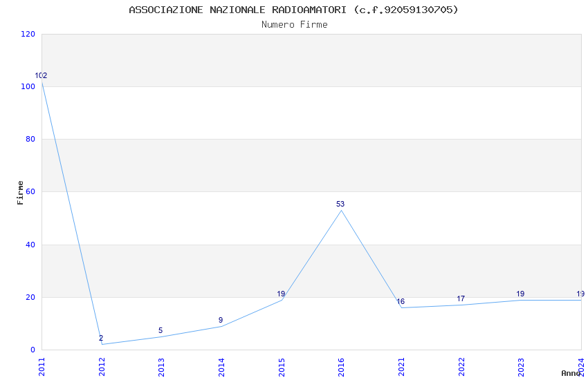Click the data label 102
Screen dimensions: 588x380
41,75
